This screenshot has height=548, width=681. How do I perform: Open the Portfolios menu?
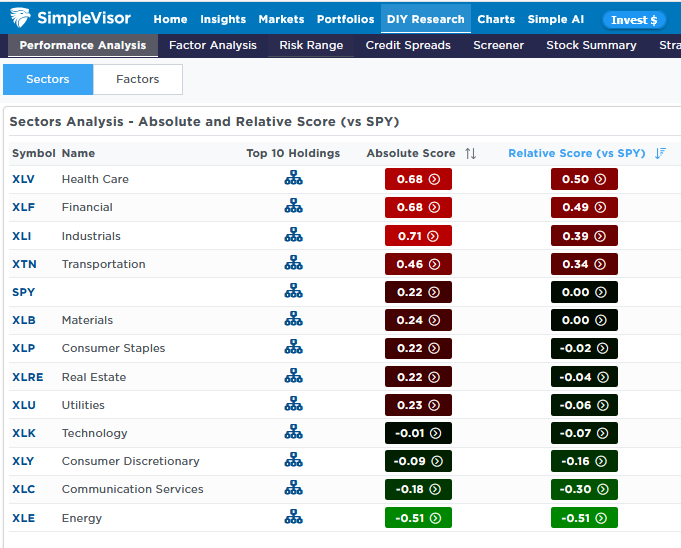345,19
